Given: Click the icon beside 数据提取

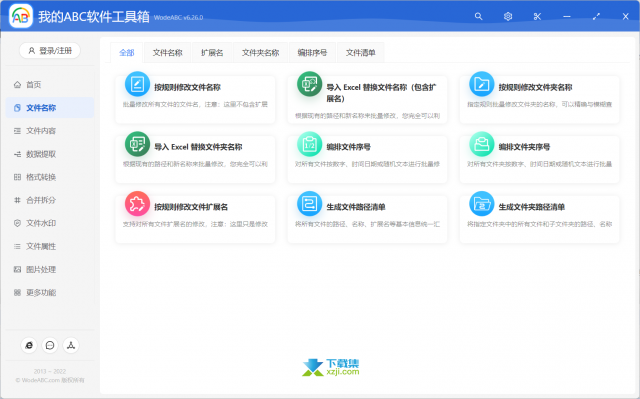Looking at the screenshot, I should point(17,154).
